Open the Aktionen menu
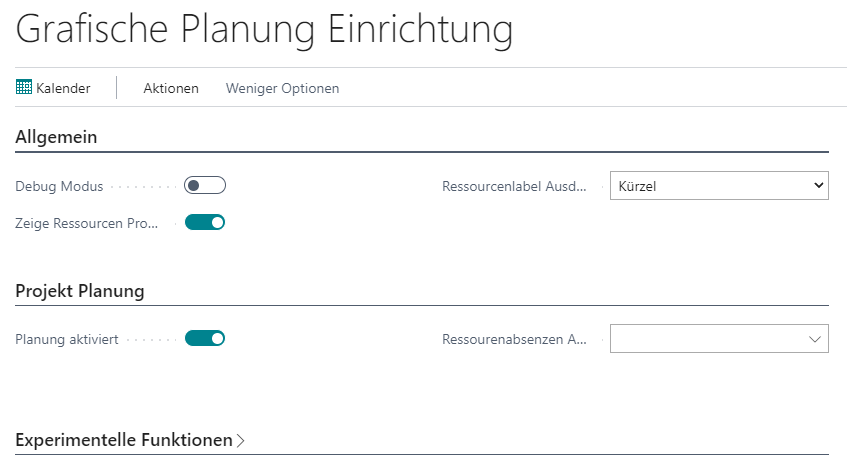Viewport: 867px width, 473px height. click(171, 89)
